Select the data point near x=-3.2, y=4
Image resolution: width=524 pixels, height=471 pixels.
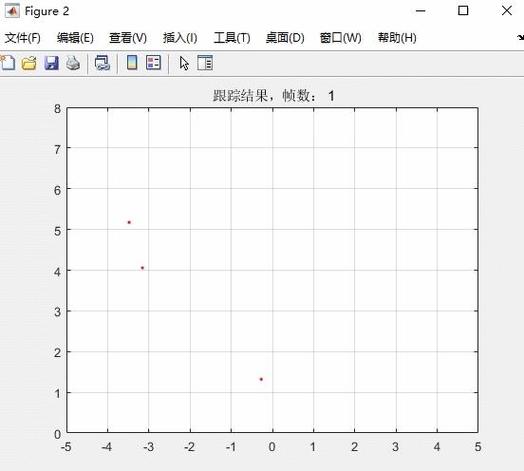click(x=142, y=268)
